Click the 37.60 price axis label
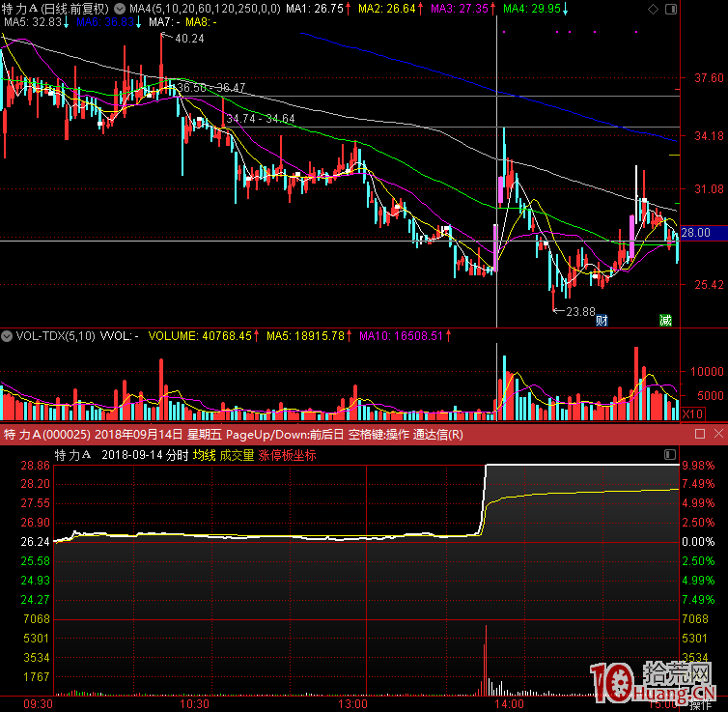Viewport: 728px width, 712px height. coord(709,78)
